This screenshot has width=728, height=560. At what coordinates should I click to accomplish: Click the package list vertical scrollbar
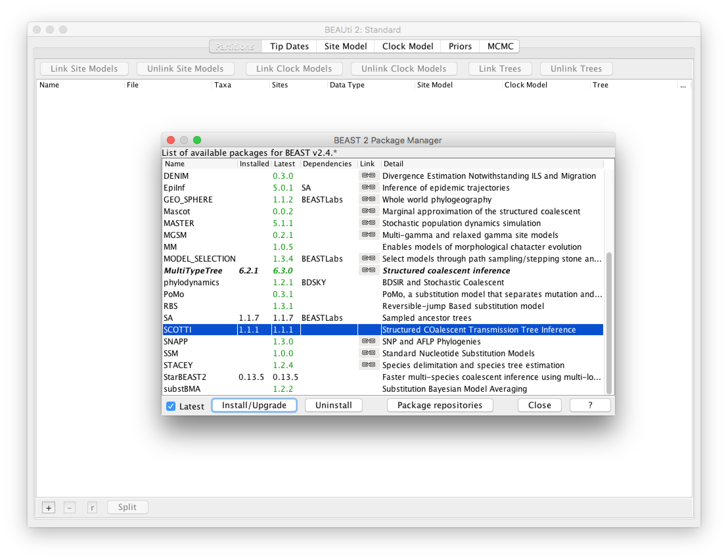(x=609, y=323)
